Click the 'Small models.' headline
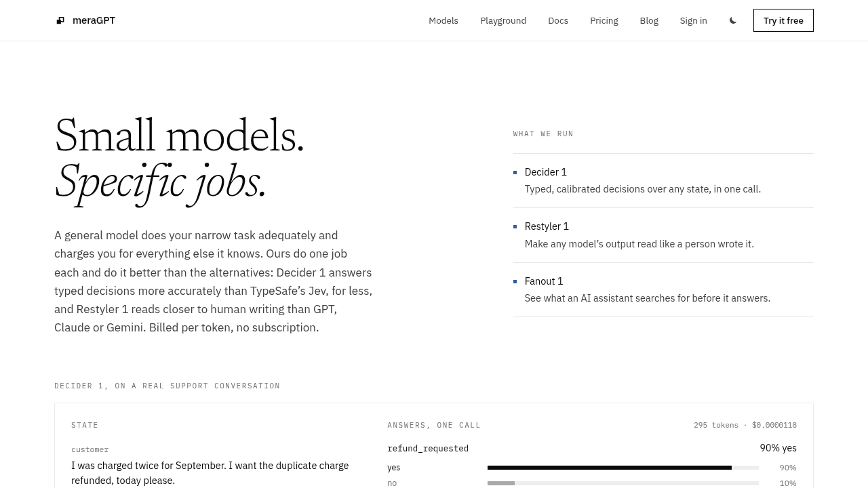 click(x=179, y=136)
